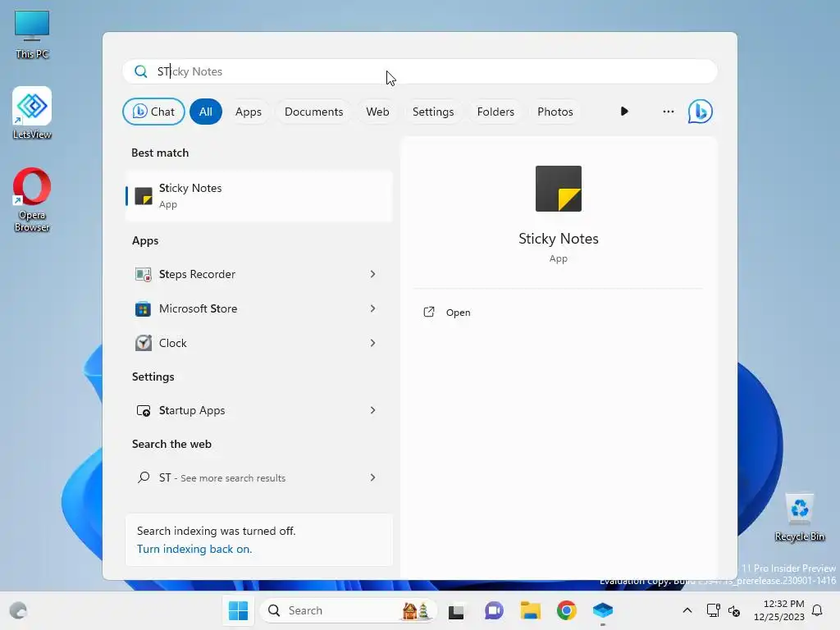840x630 pixels.
Task: Switch to the Folders filter tab
Action: point(495,112)
